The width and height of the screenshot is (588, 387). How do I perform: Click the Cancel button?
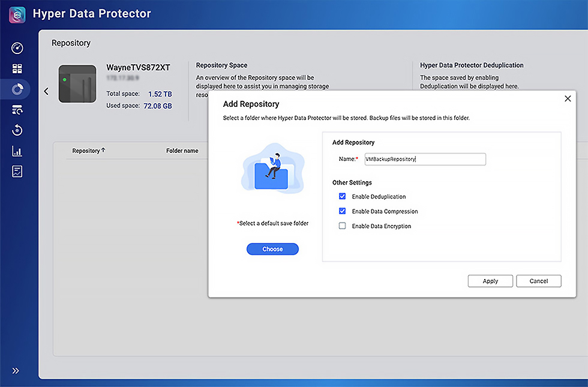click(539, 281)
